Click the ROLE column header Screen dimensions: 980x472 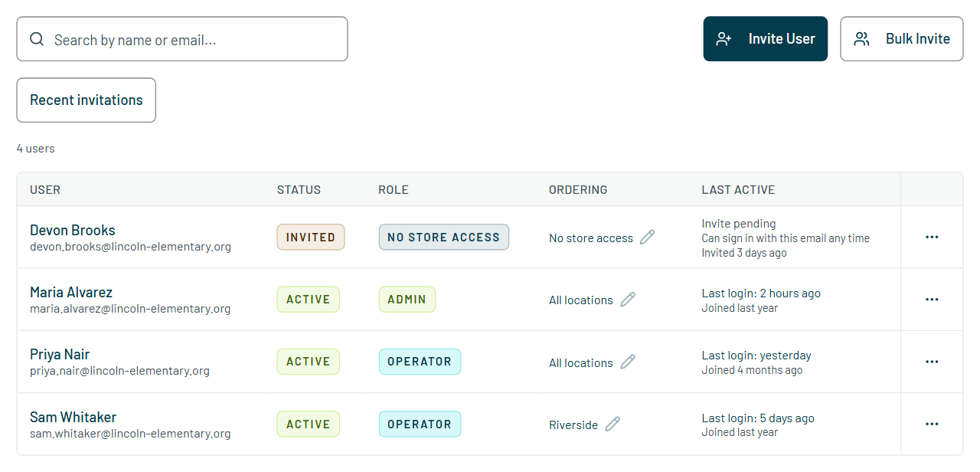[x=394, y=190]
